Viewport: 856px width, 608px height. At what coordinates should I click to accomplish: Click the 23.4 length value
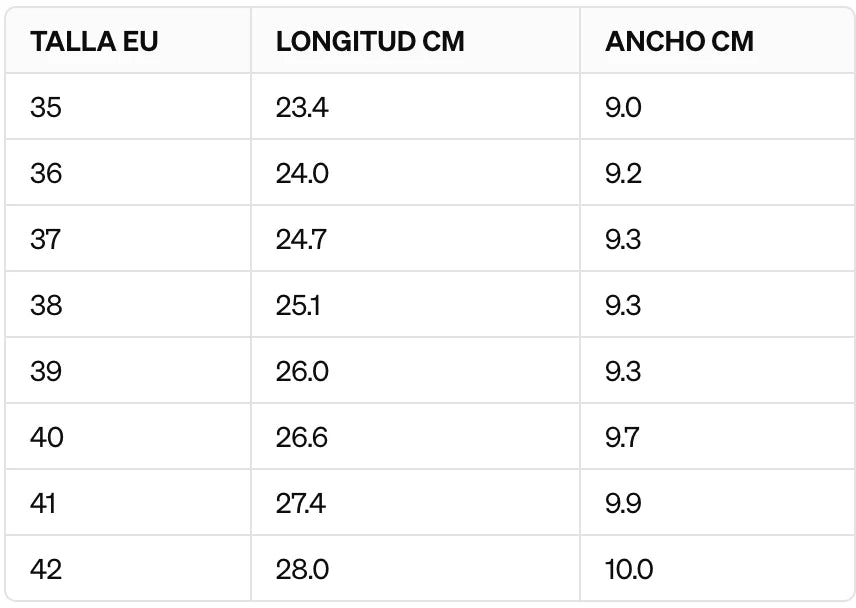coord(302,107)
